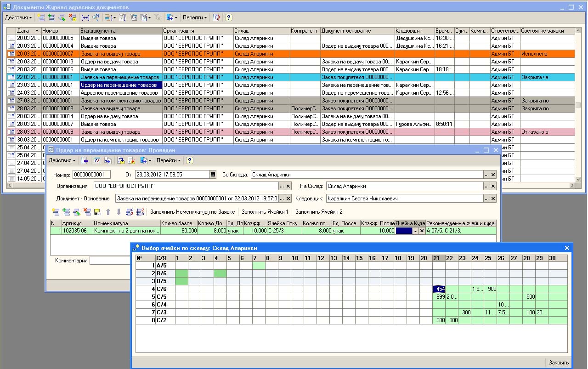
Task: Open the calendar picker next to the date field
Action: (x=213, y=175)
